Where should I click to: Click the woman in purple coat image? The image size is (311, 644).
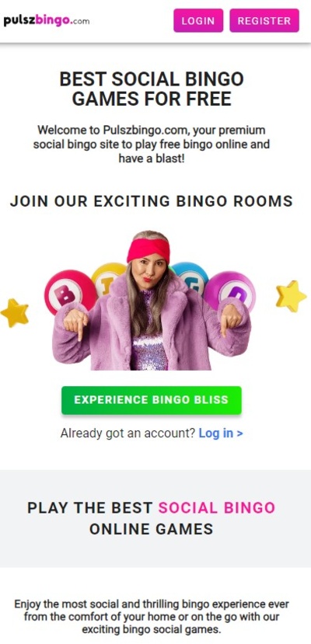click(x=152, y=301)
